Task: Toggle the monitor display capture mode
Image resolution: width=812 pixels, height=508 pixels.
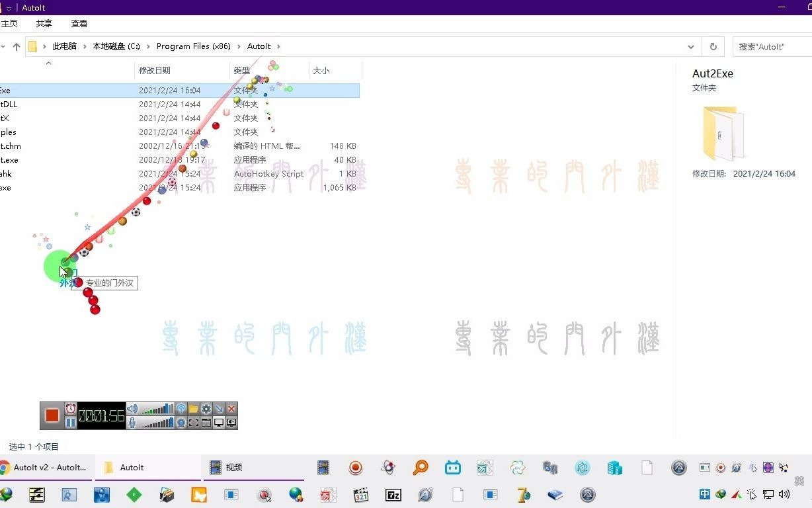Action: pyautogui.click(x=220, y=423)
